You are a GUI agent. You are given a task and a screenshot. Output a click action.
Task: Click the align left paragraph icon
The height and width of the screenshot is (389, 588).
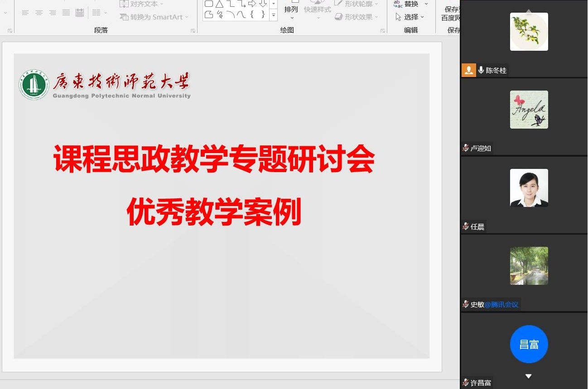click(25, 13)
